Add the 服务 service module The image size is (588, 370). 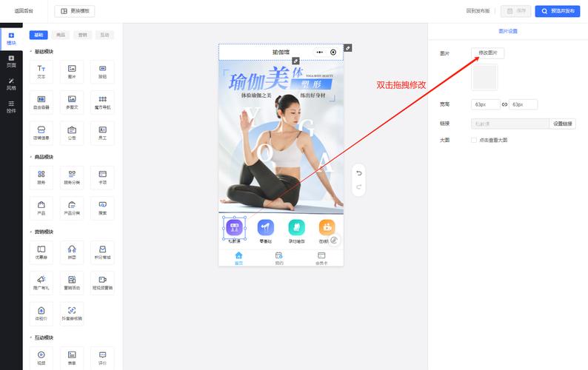coord(41,178)
